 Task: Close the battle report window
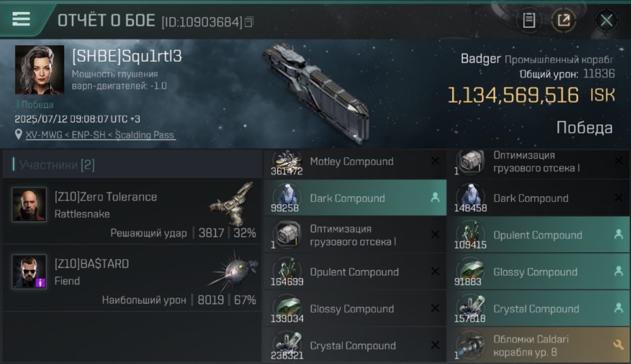[606, 20]
